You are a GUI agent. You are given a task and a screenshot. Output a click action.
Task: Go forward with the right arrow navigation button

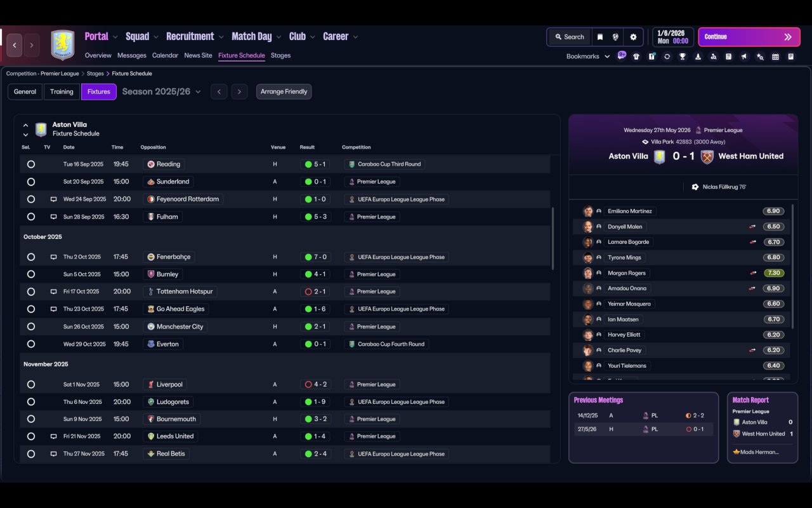pyautogui.click(x=32, y=45)
